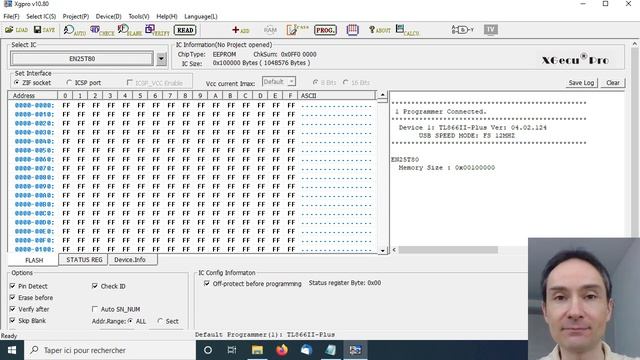Click the READ chip toolbar button
The width and height of the screenshot is (640, 360).
185,30
